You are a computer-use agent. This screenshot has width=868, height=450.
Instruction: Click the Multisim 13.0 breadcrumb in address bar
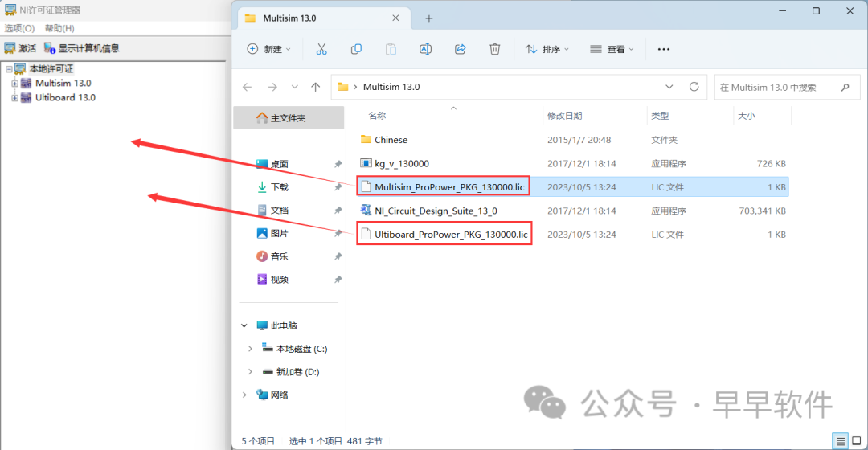coord(391,87)
